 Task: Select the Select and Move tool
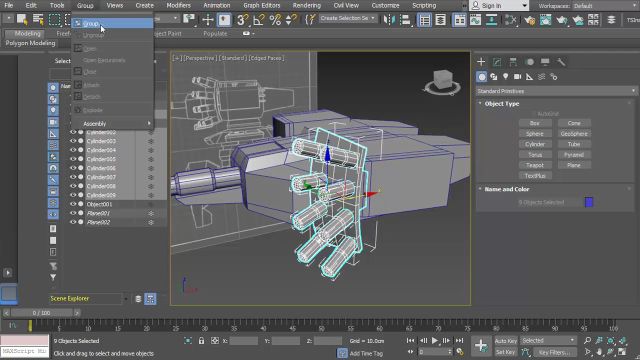(x=208, y=19)
